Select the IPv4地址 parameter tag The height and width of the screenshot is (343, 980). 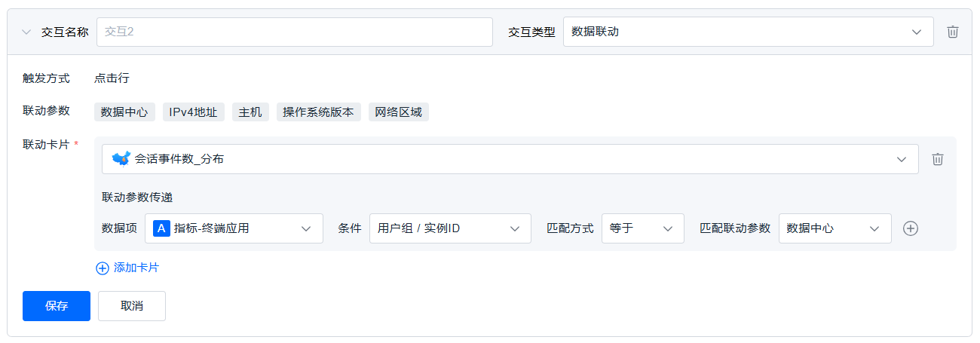(x=194, y=112)
